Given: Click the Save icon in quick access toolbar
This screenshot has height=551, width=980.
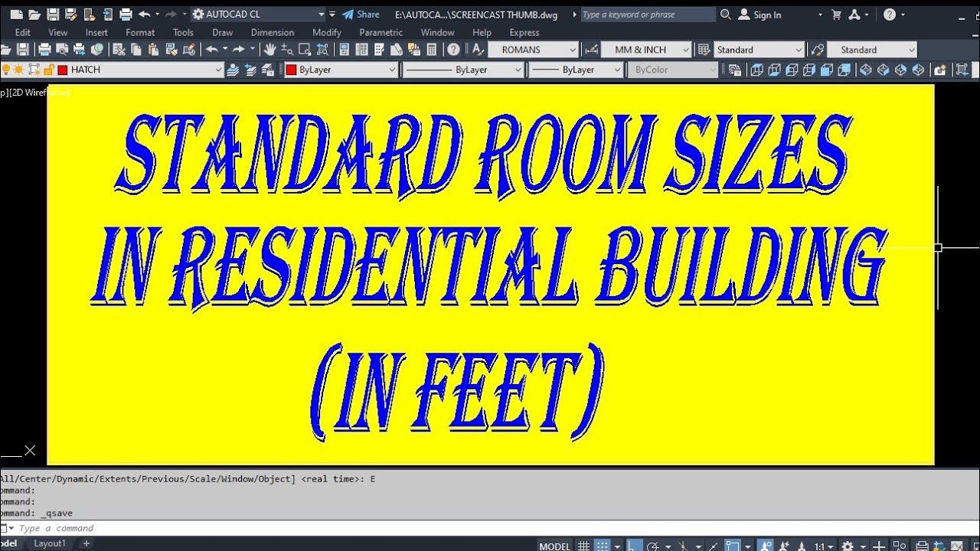Looking at the screenshot, I should [52, 15].
